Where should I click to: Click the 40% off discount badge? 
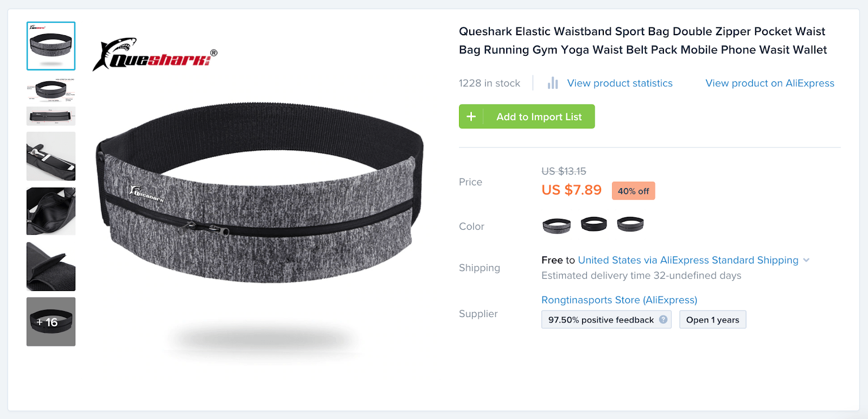pyautogui.click(x=633, y=191)
